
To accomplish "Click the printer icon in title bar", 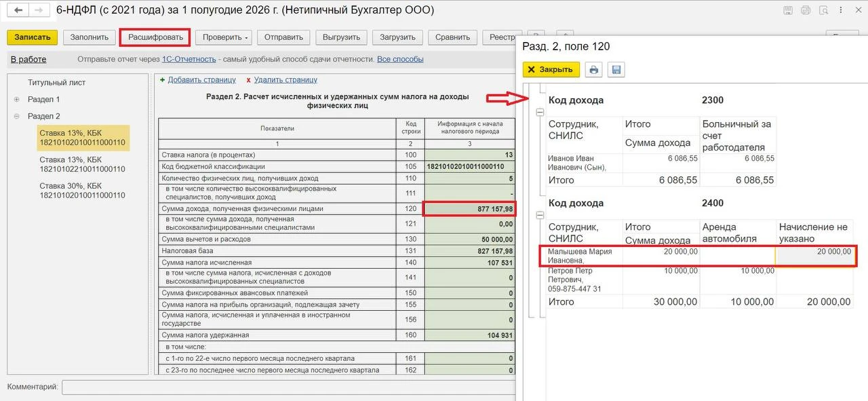I will [806, 10].
